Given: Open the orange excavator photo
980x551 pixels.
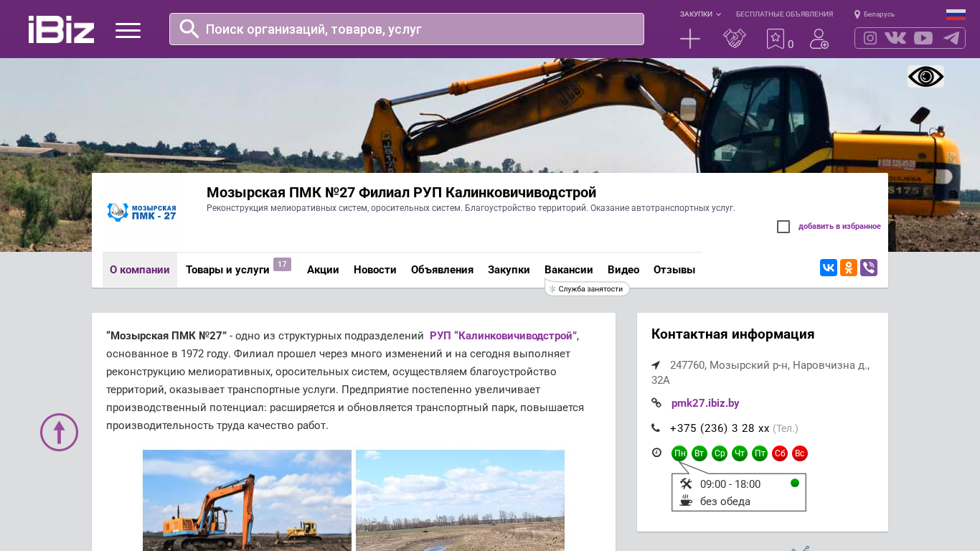Looking at the screenshot, I should point(247,500).
